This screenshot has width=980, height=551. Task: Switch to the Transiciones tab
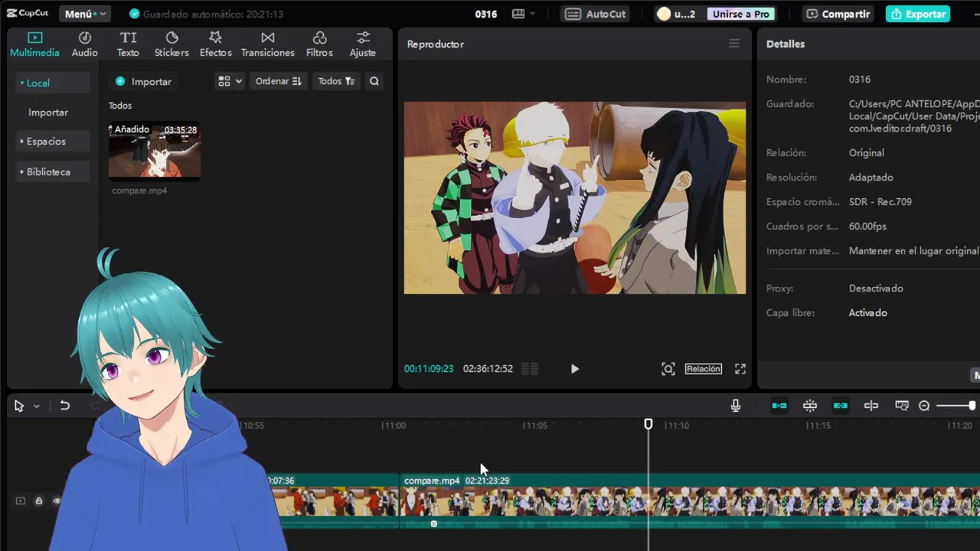click(267, 44)
